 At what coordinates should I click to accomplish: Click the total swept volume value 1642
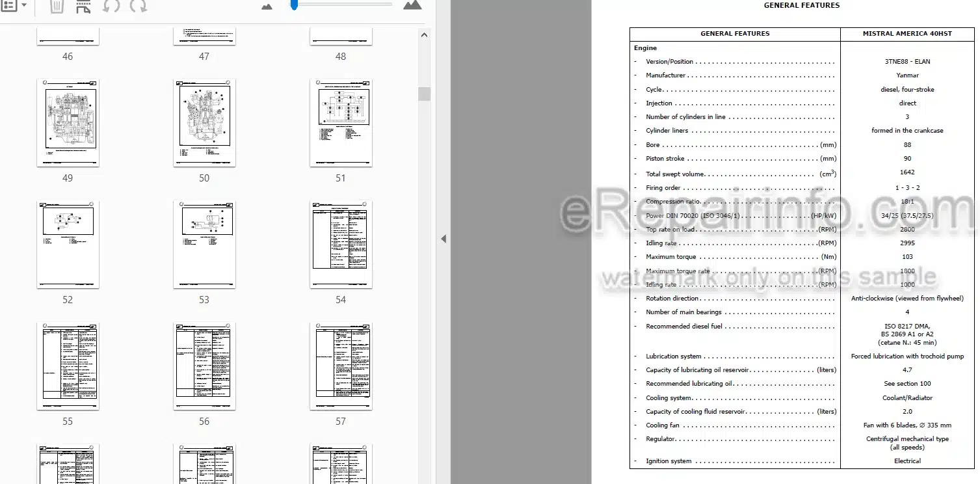(907, 172)
